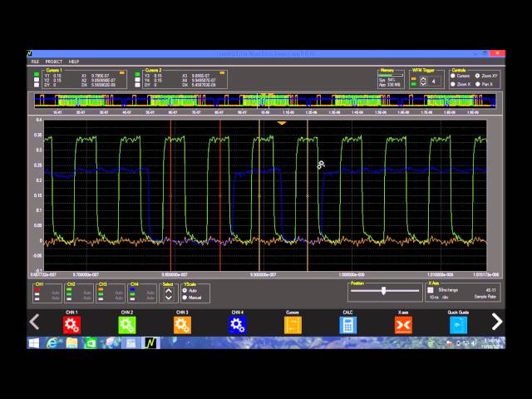Open the X-axis settings icon
This screenshot has height=399, width=532.
[x=403, y=325]
